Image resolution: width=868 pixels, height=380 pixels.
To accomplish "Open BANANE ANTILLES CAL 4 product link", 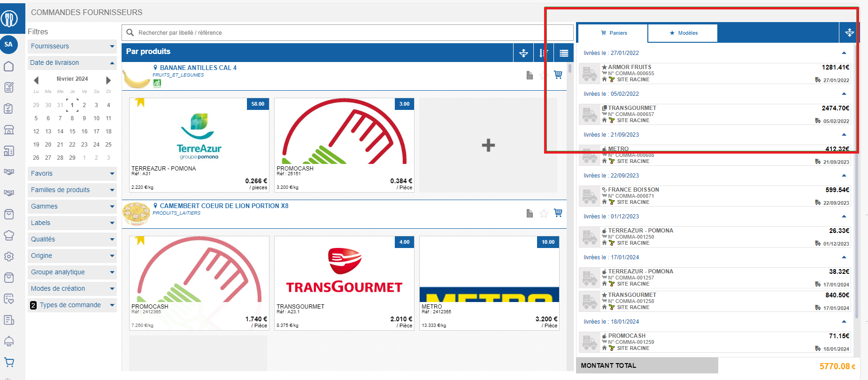I will tap(198, 68).
